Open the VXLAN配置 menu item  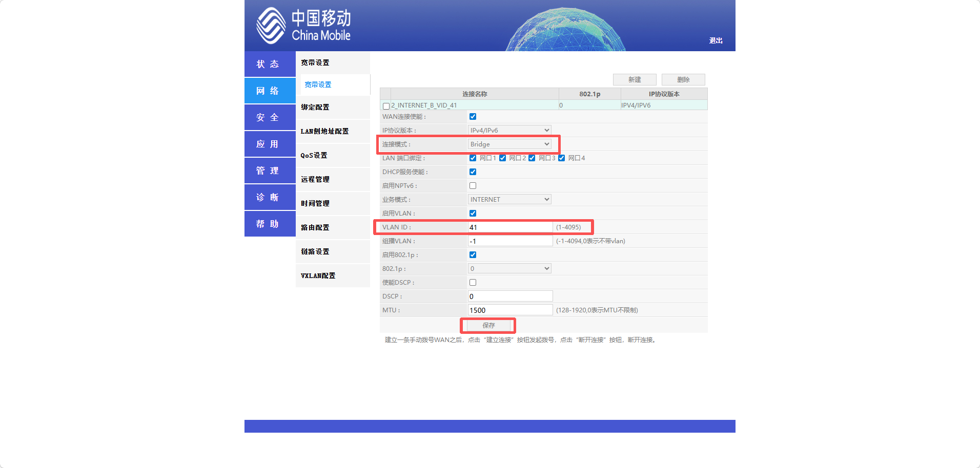(x=318, y=276)
